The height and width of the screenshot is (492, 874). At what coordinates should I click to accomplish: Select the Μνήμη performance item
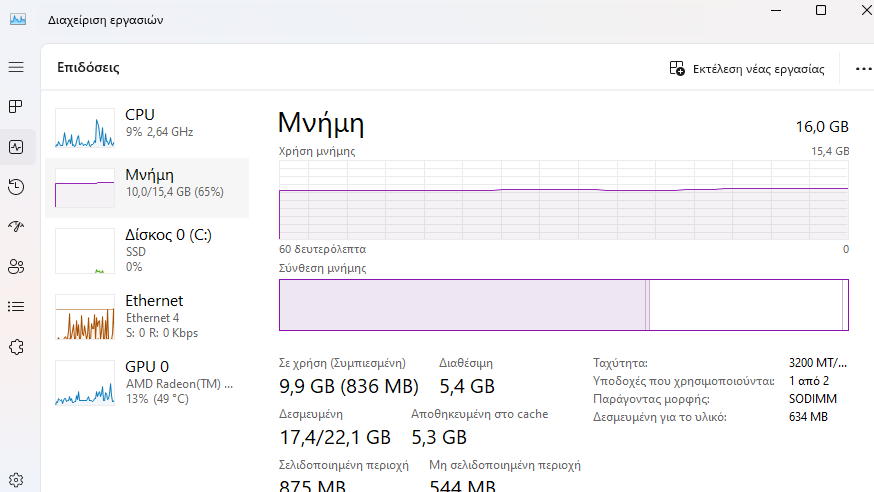pyautogui.click(x=147, y=188)
